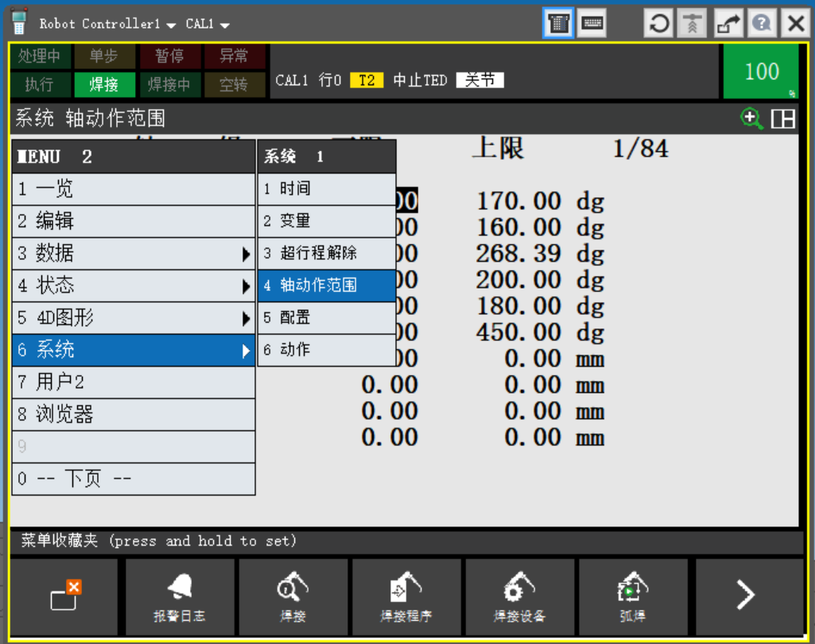Expand menu item 6 系统 submenu

[x=134, y=351]
